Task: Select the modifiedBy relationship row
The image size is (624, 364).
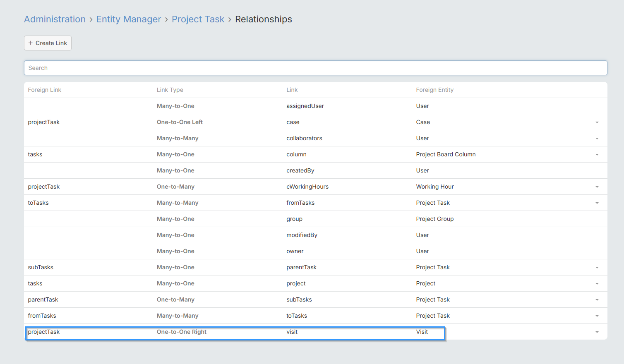Action: [302, 235]
